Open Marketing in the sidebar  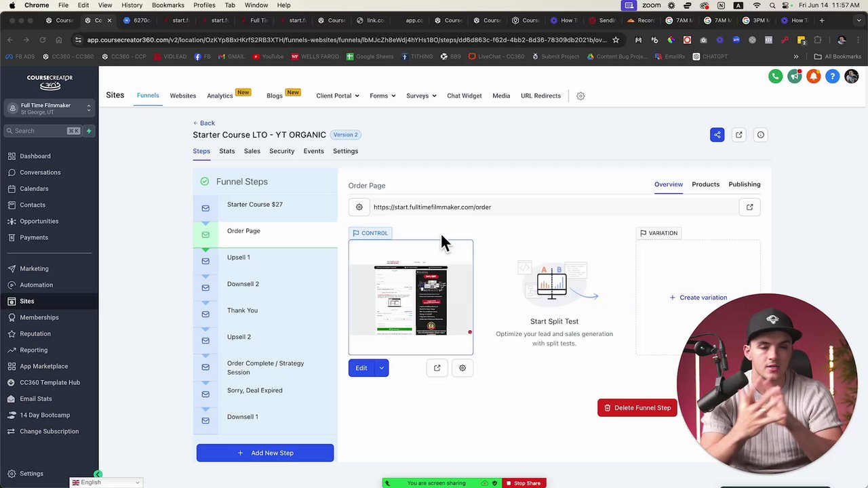pos(34,269)
